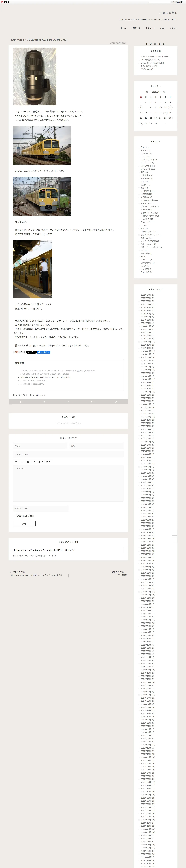Open the ホーム menu item
Viewport: 186px width, 868px height.
point(123,28)
